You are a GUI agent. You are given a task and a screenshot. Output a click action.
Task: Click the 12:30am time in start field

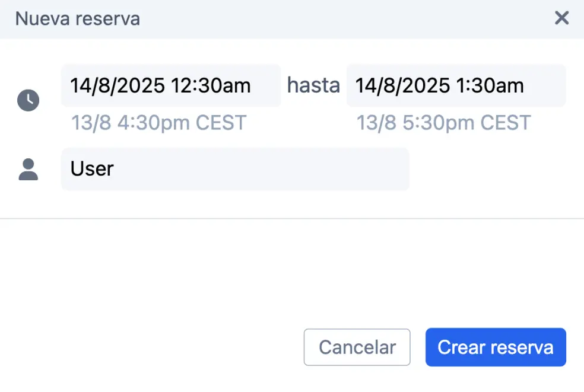211,86
